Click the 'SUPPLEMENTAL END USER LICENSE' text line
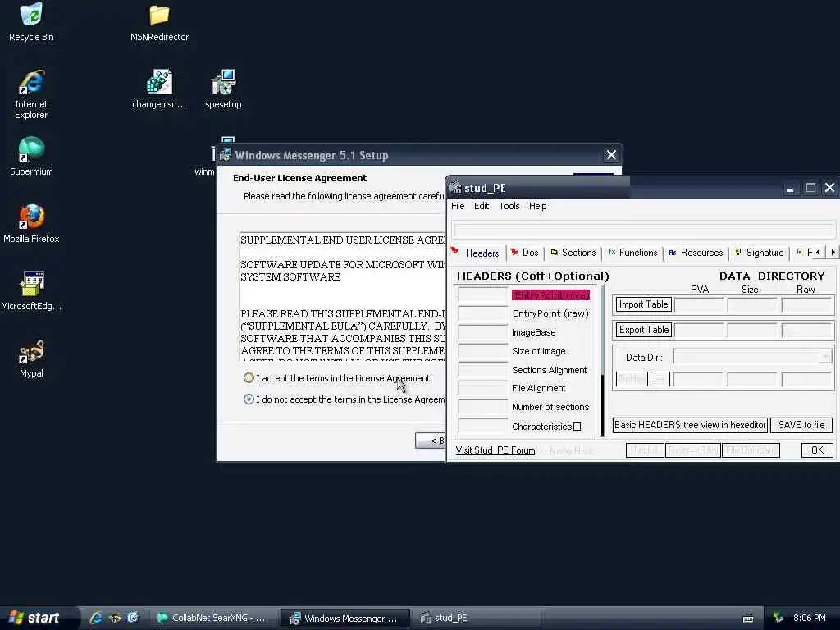This screenshot has height=630, width=840. point(342,240)
